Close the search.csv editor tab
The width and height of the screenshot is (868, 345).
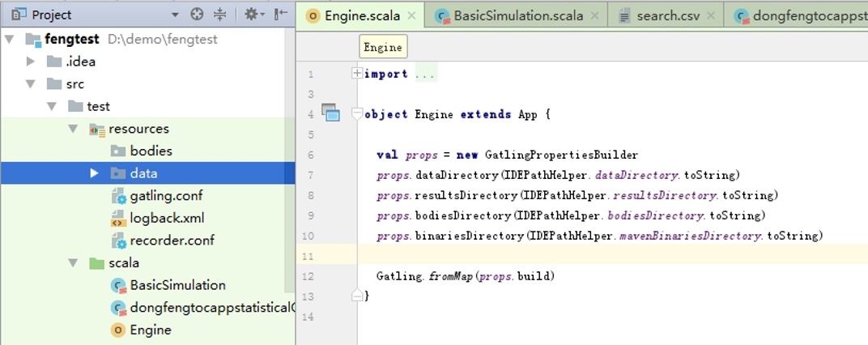tap(710, 15)
